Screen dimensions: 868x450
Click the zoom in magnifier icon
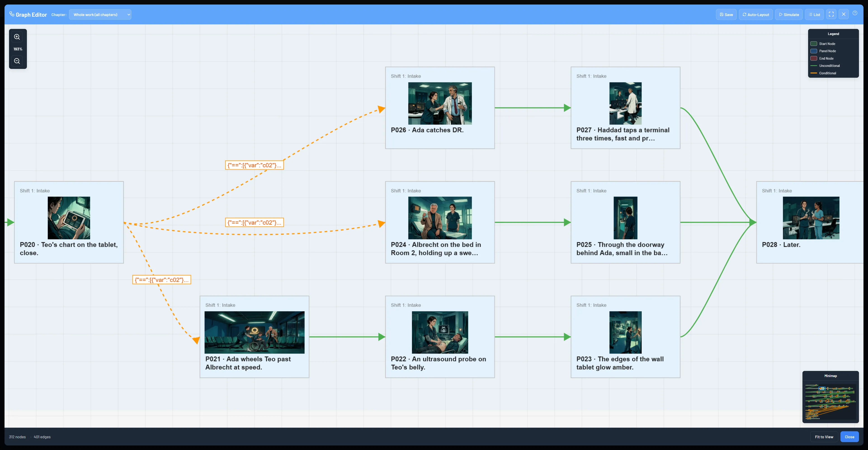tap(17, 37)
